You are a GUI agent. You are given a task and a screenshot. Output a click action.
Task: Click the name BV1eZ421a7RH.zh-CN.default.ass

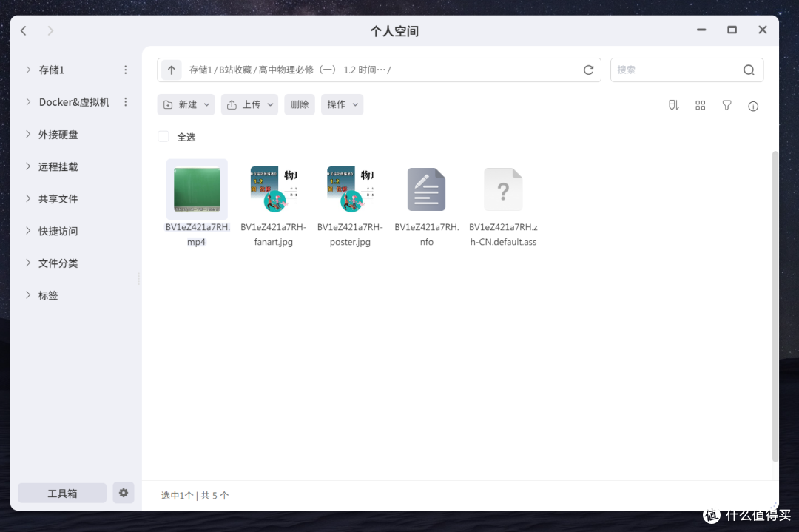[503, 235]
